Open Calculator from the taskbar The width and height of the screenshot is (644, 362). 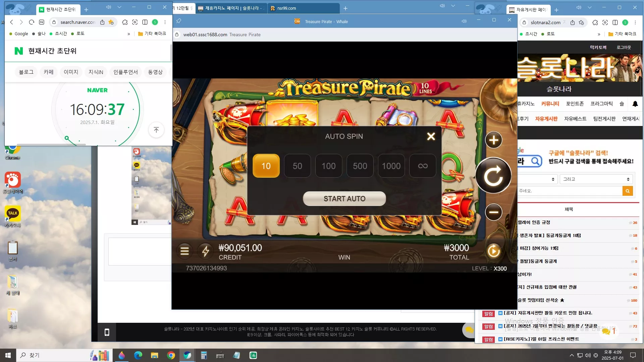point(204,355)
